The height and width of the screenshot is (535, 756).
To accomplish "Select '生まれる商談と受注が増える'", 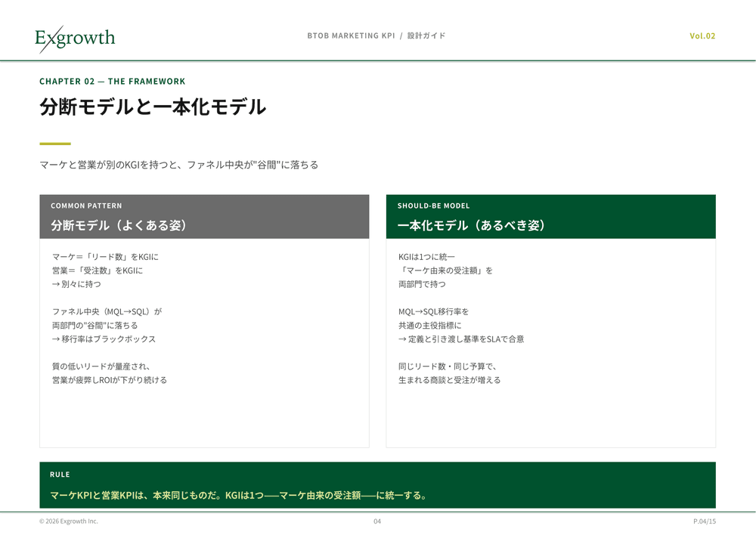I will click(449, 380).
